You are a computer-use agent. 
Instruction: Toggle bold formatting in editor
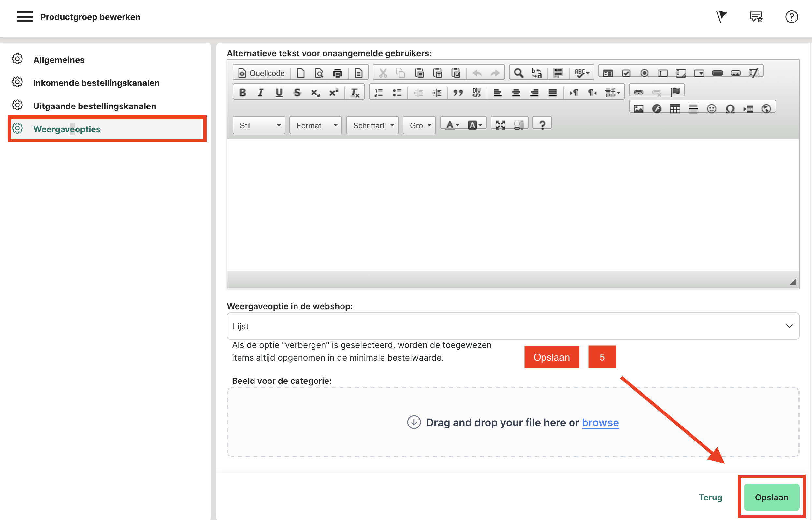[242, 93]
